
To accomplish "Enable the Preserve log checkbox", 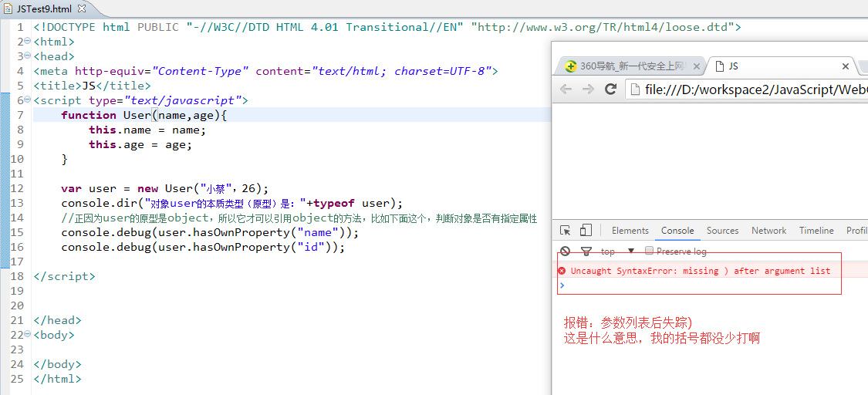I will (x=650, y=251).
